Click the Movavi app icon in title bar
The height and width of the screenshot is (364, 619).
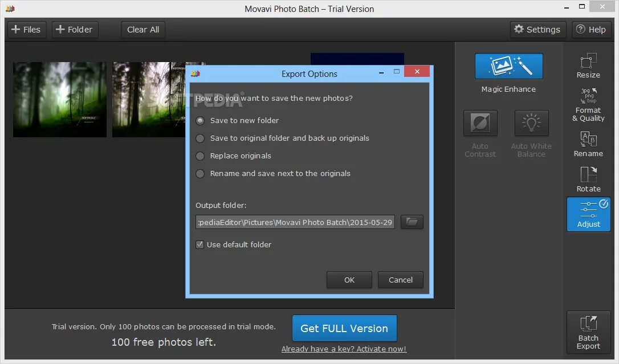click(x=10, y=9)
